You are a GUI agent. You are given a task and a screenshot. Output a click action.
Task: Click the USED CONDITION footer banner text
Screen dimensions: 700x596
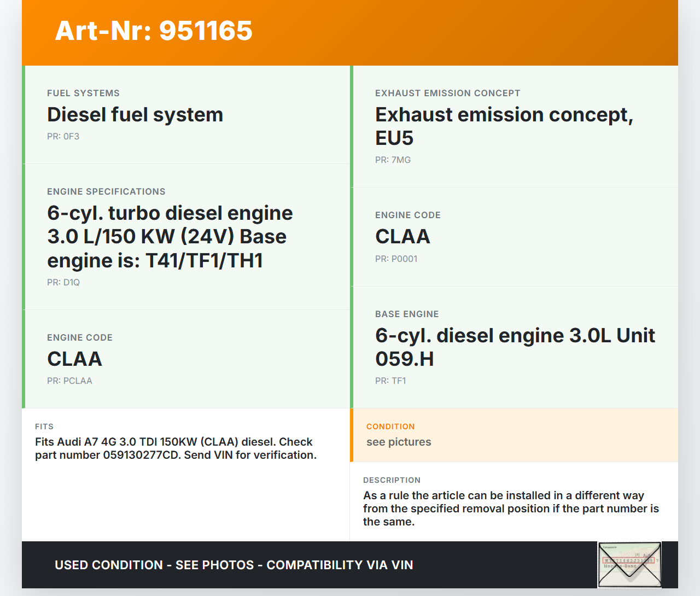coord(234,565)
